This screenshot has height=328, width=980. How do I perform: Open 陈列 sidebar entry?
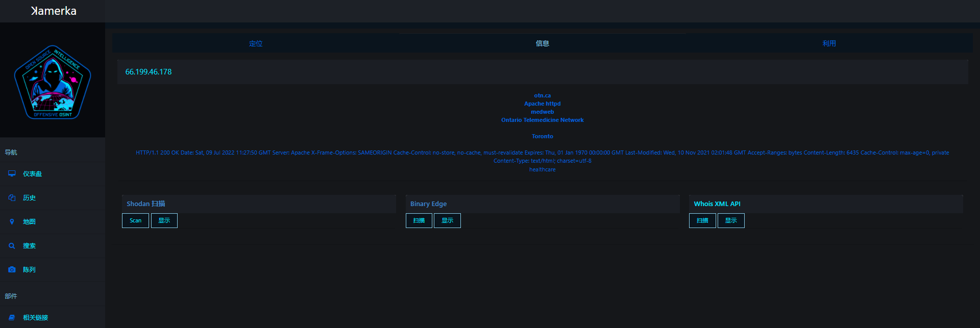[53, 270]
